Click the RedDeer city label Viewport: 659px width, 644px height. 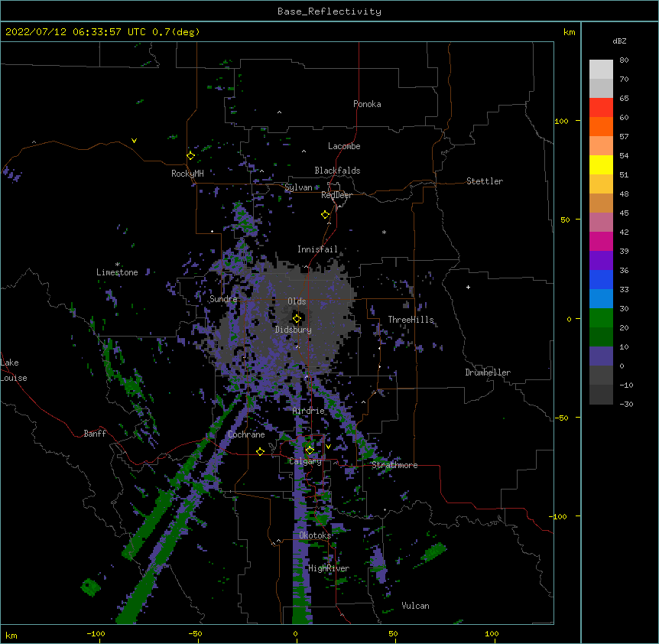point(336,195)
